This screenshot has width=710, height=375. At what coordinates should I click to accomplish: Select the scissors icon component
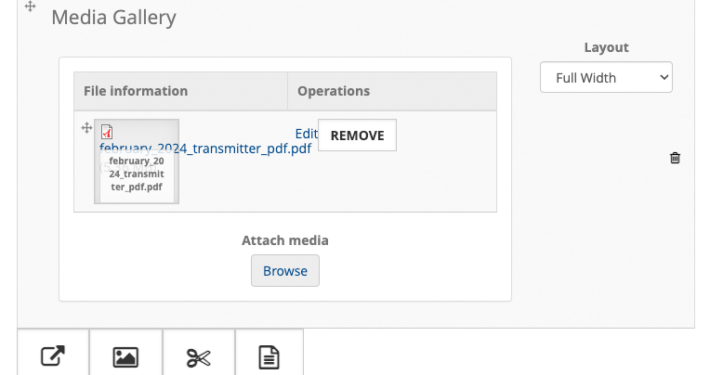198,358
